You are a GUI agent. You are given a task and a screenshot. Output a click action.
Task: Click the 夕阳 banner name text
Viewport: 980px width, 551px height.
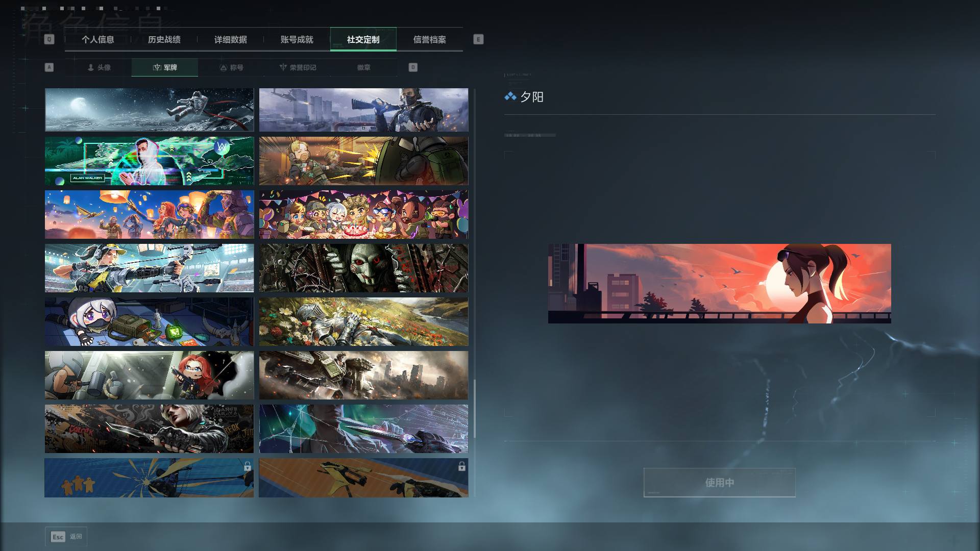tap(531, 97)
